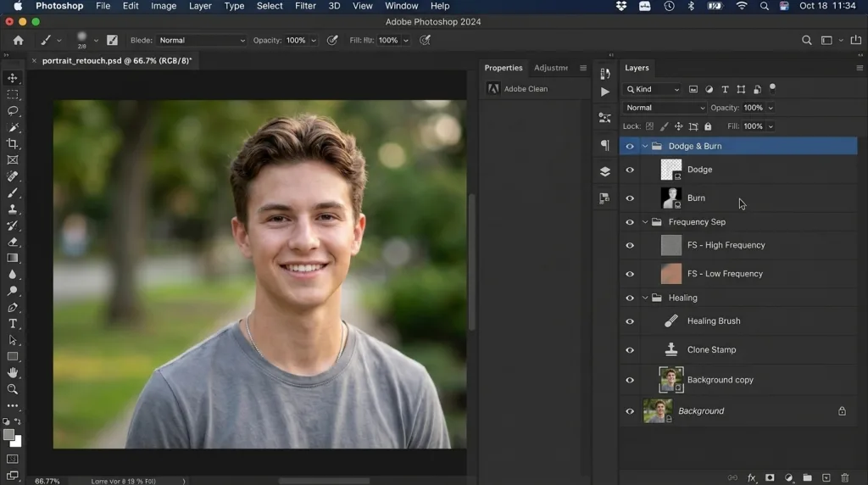The height and width of the screenshot is (485, 868).
Task: Open the Select menu
Action: click(270, 6)
